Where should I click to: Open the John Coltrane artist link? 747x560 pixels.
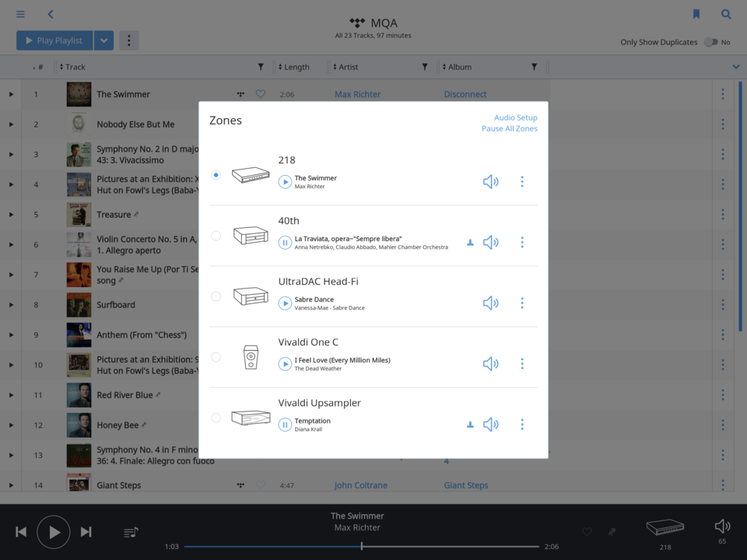pos(360,485)
